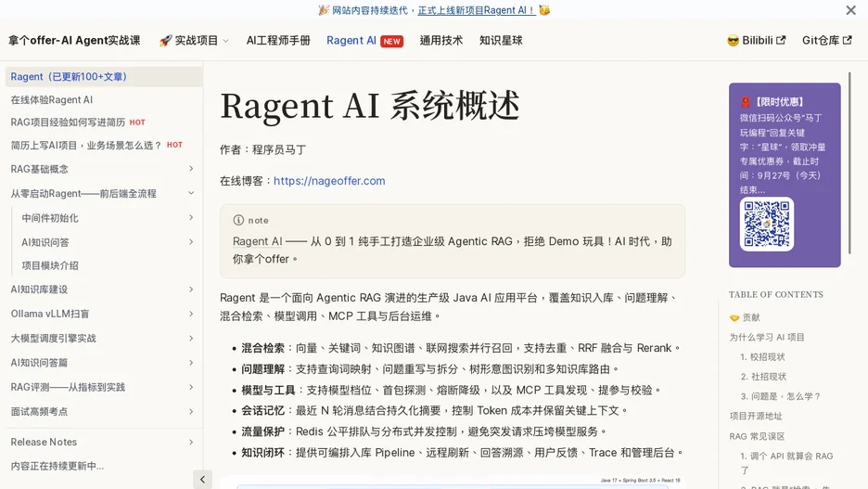Screen dimensions: 868x489
Task: Open the https://nageoffer.com blog link
Action: pyautogui.click(x=329, y=181)
